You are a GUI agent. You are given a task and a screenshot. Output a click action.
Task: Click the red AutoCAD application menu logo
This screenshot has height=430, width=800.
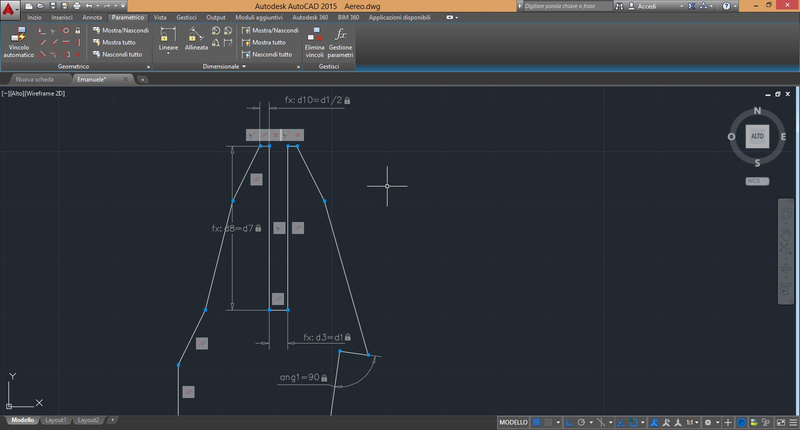pyautogui.click(x=10, y=9)
